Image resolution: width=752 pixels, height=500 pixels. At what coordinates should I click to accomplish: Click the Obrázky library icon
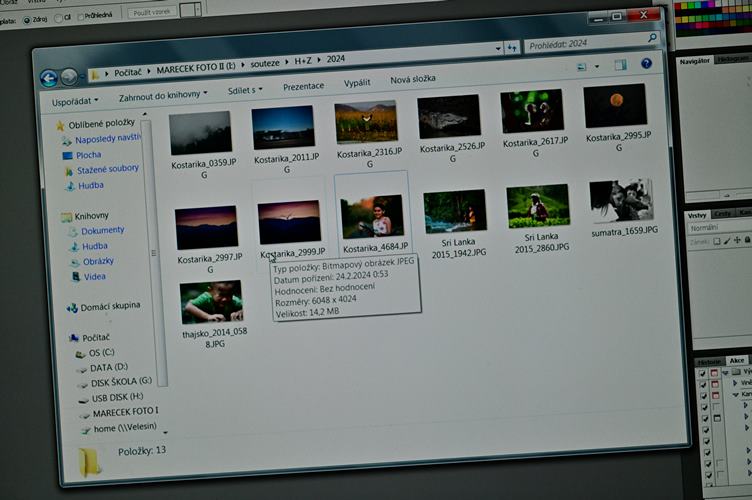point(75,262)
